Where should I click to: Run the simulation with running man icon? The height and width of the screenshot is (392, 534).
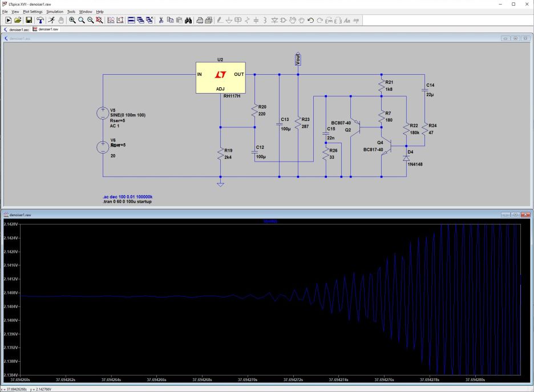[x=51, y=21]
